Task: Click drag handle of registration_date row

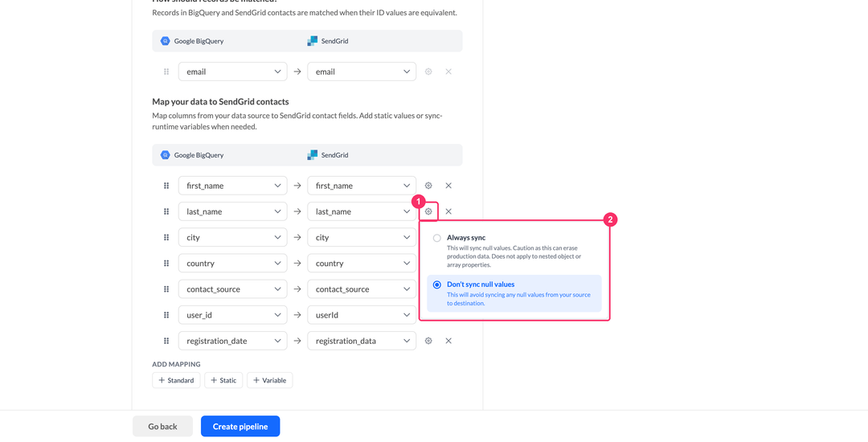Action: coord(166,341)
